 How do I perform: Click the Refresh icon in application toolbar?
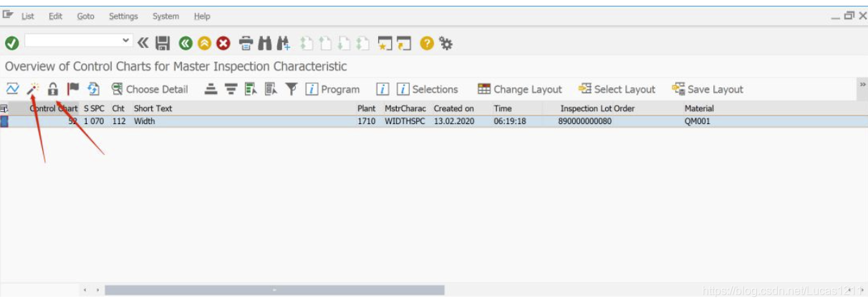tap(93, 89)
